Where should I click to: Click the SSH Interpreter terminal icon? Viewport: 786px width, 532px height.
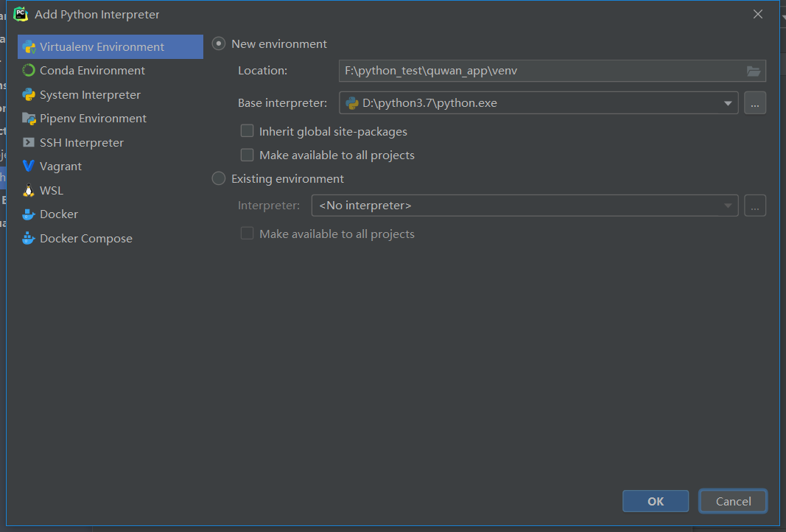29,142
